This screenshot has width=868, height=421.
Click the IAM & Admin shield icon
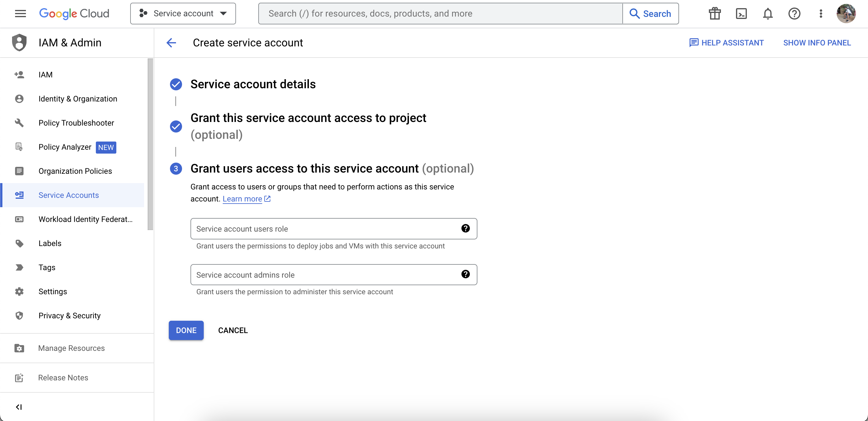tap(19, 42)
